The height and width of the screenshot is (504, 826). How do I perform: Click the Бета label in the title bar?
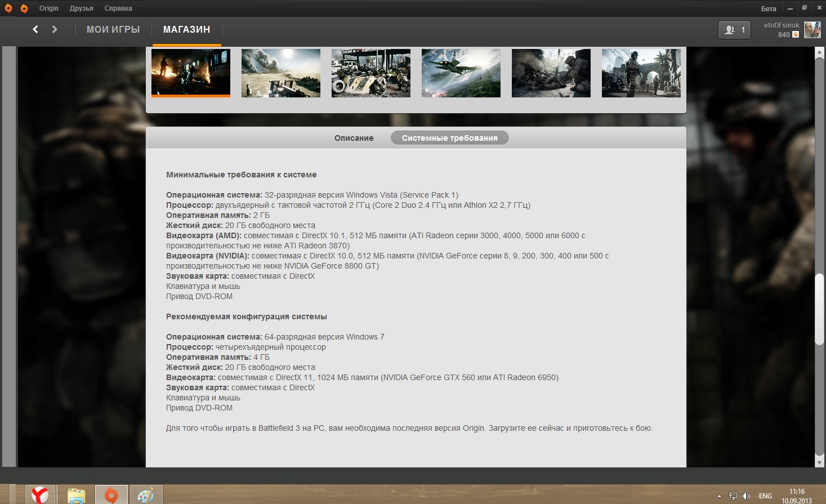click(769, 8)
